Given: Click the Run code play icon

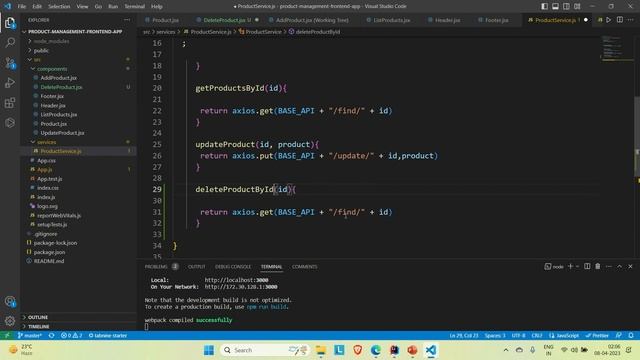Looking at the screenshot, I should [x=609, y=20].
